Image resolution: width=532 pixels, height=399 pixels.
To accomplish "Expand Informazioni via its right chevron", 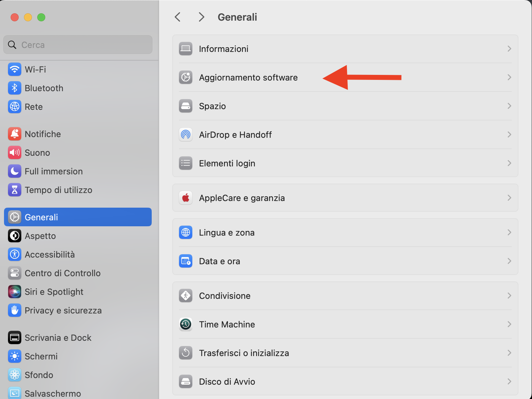I will [x=509, y=49].
